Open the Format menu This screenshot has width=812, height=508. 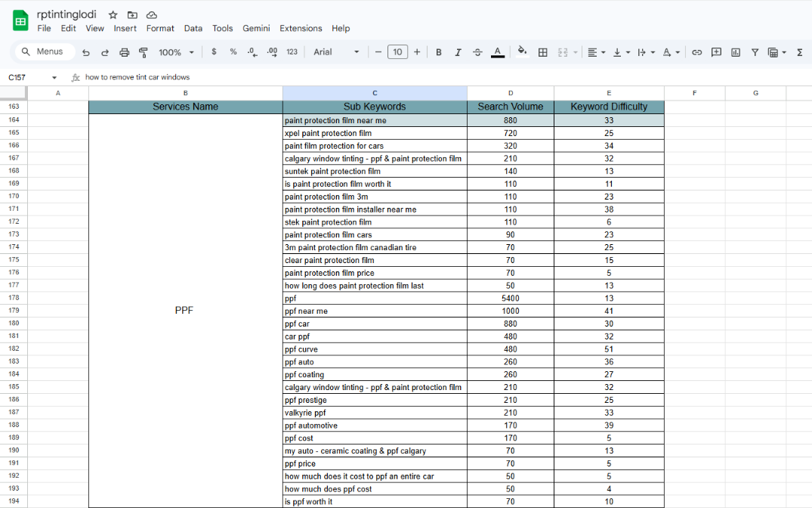click(160, 28)
